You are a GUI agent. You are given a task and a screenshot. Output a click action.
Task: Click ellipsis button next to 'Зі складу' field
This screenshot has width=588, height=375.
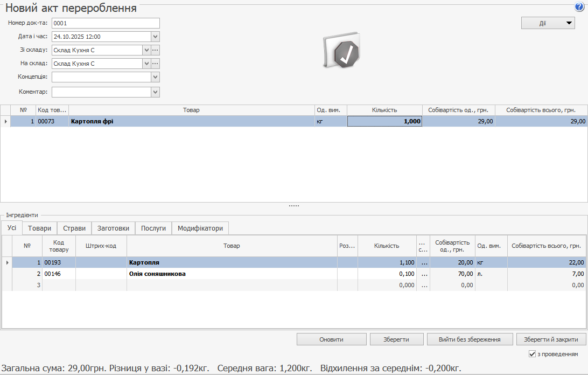pos(155,50)
